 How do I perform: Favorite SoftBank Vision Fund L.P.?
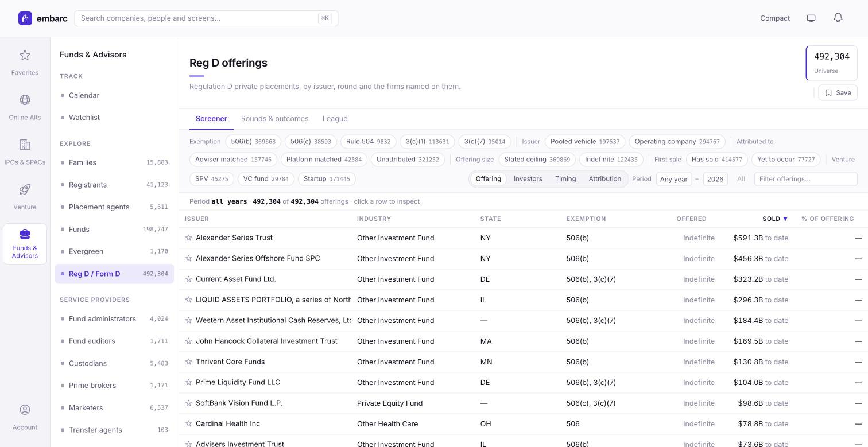point(188,403)
